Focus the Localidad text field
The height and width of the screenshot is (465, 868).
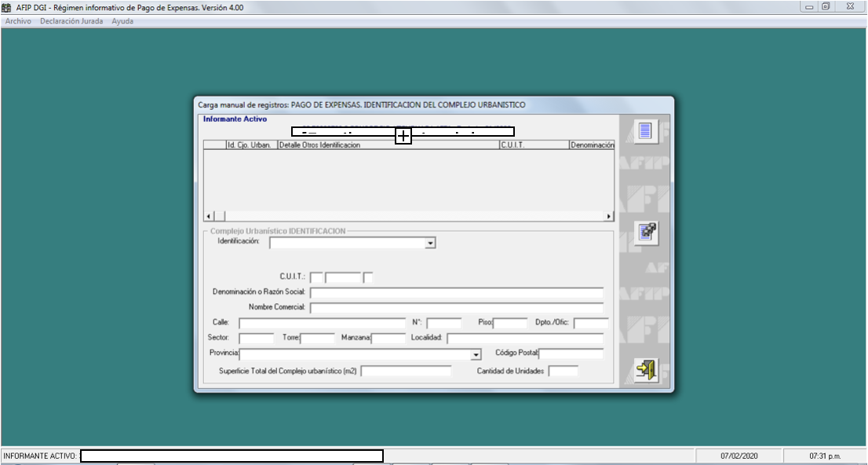click(x=524, y=339)
